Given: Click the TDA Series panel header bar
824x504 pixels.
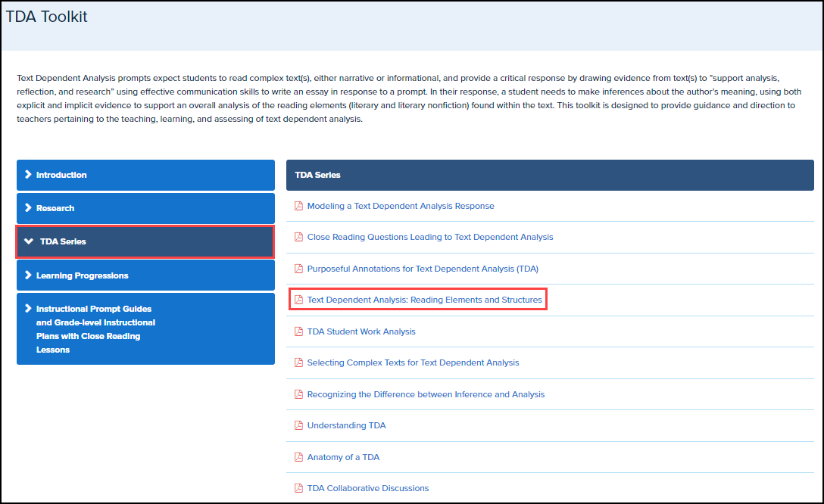Looking at the screenshot, I should pos(550,175).
